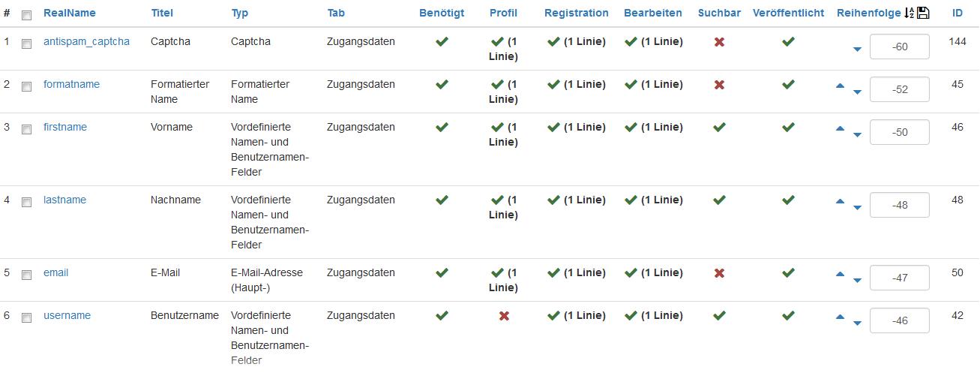Image resolution: width=980 pixels, height=373 pixels.
Task: Toggle the red Profil cross for username
Action: pos(504,316)
